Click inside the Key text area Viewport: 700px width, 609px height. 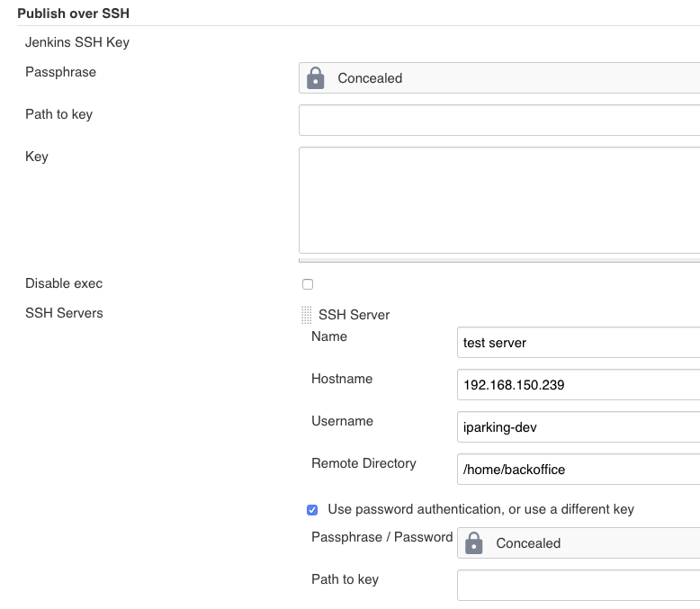pos(499,200)
